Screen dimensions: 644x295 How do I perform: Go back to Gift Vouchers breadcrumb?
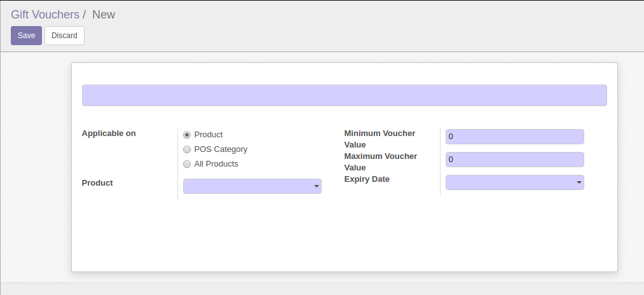(45, 14)
